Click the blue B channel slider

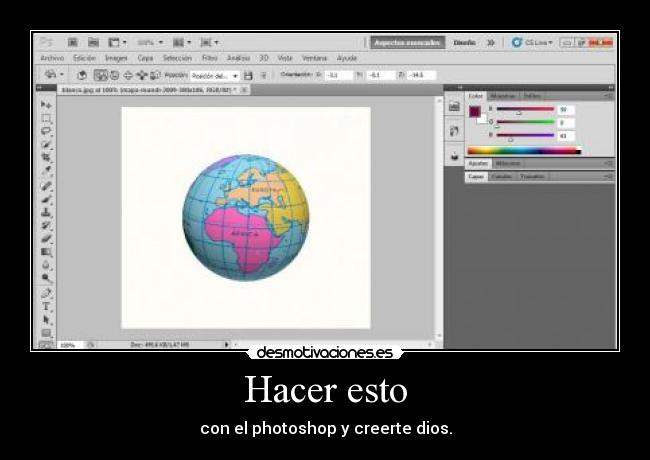525,135
